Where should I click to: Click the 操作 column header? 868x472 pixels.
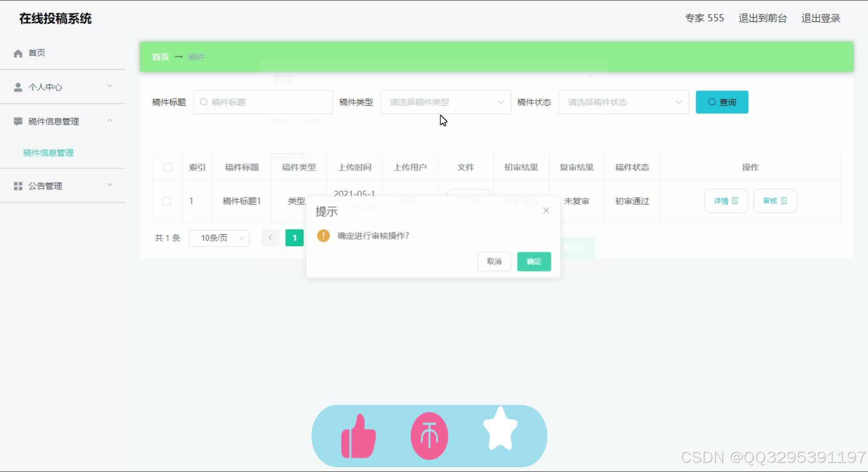[750, 167]
